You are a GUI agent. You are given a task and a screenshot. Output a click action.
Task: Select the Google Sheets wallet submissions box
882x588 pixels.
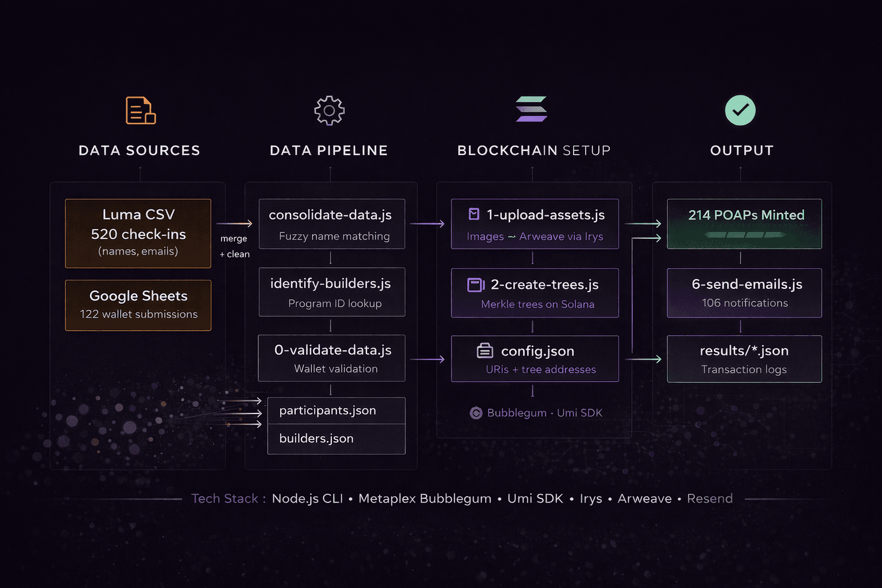[138, 305]
